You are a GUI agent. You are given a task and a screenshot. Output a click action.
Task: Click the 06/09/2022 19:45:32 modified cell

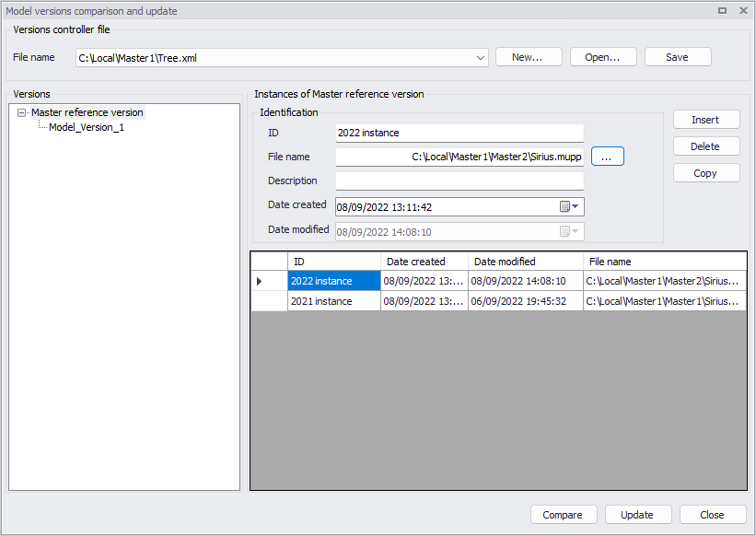point(526,301)
